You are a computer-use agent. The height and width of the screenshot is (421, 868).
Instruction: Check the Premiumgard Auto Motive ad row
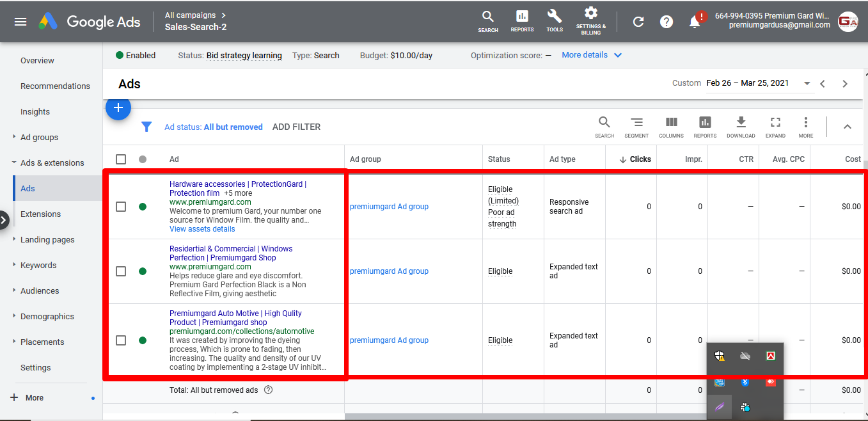(121, 340)
